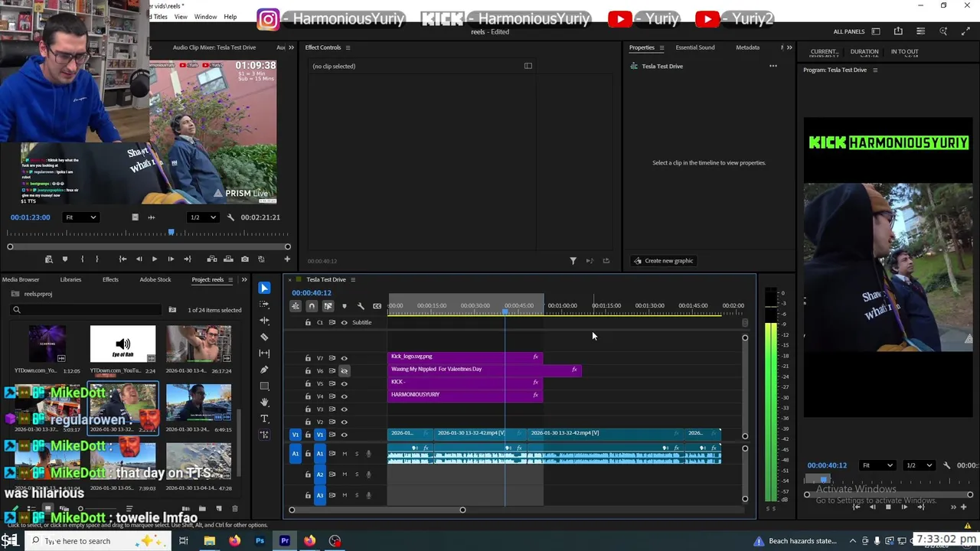980x551 pixels.
Task: Switch to Metadata tab
Action: 748,47
